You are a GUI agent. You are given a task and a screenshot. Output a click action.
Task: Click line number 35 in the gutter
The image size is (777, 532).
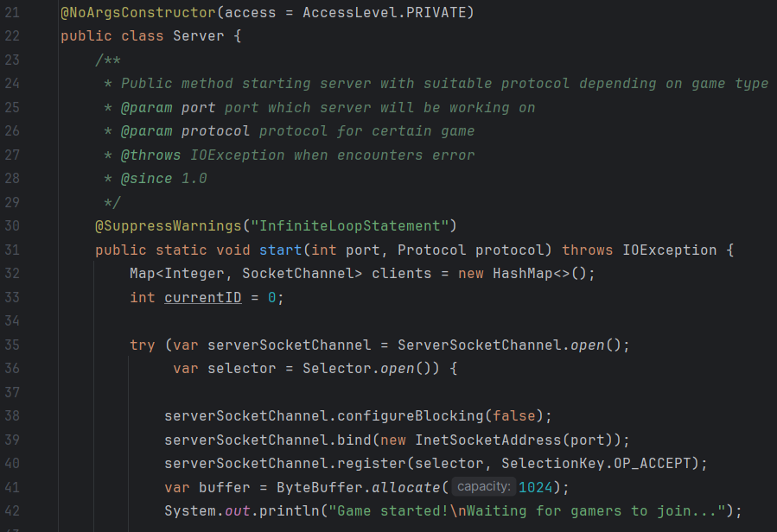[x=11, y=345]
